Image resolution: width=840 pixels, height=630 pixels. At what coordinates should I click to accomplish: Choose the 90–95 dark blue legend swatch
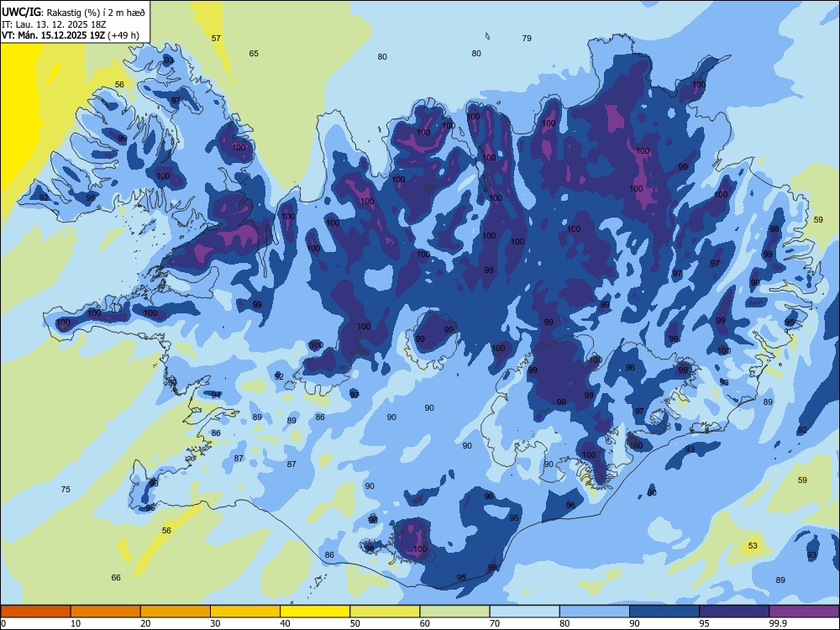click(x=664, y=612)
